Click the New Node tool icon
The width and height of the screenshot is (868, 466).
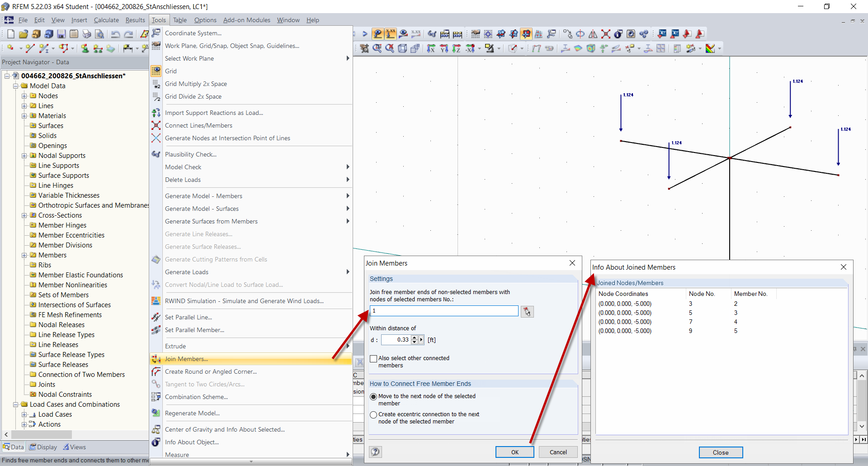(10, 48)
